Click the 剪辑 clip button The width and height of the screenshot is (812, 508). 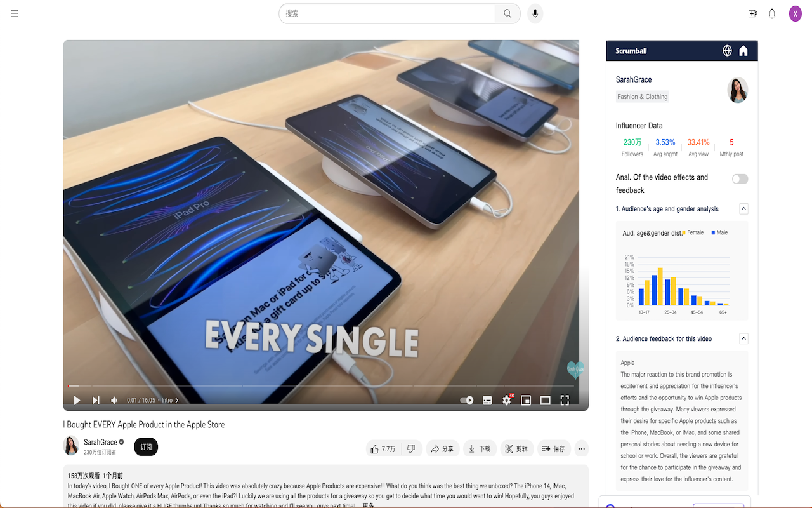tap(516, 449)
